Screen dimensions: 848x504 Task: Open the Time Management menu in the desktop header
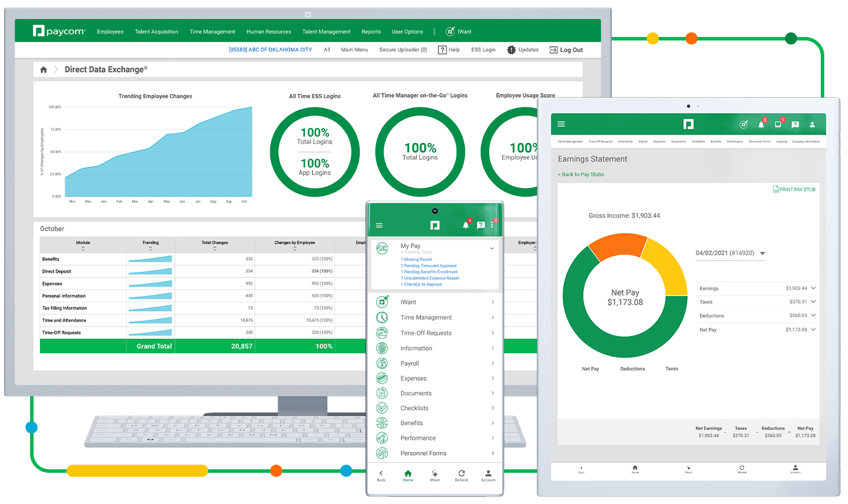(x=212, y=32)
